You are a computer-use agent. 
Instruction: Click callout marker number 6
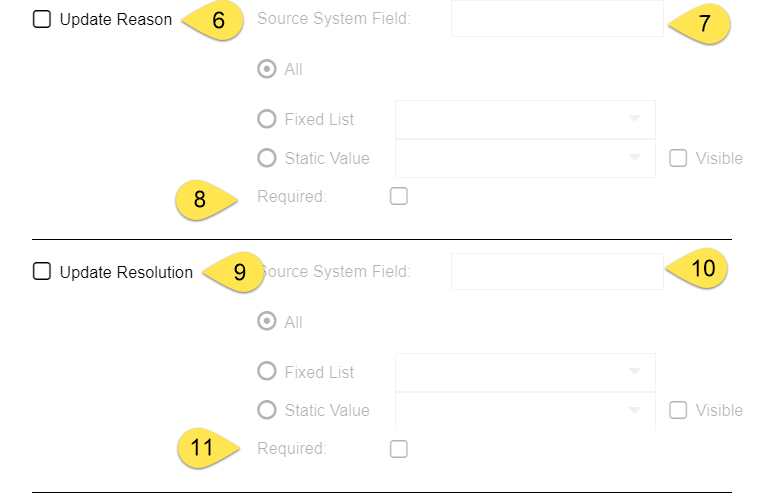point(218,21)
